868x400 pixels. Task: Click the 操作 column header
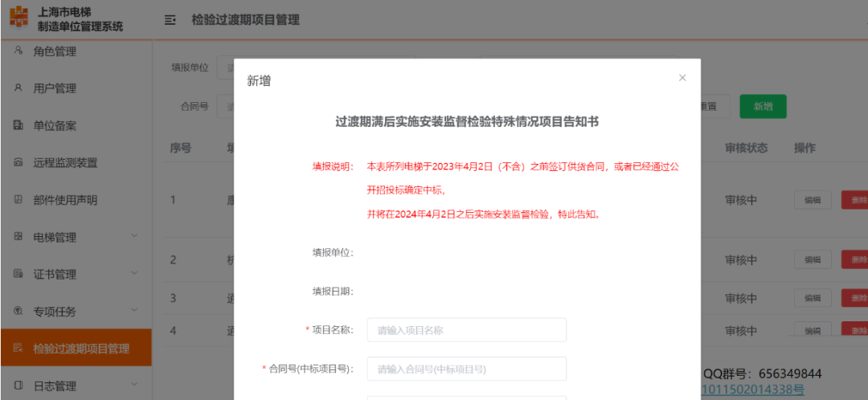[x=805, y=148]
